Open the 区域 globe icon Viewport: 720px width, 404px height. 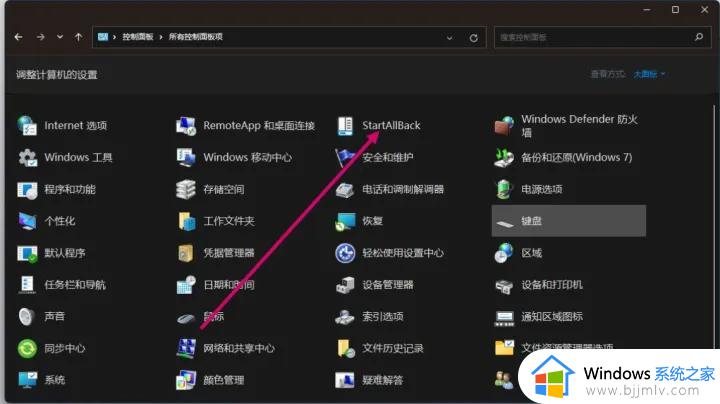coord(504,253)
